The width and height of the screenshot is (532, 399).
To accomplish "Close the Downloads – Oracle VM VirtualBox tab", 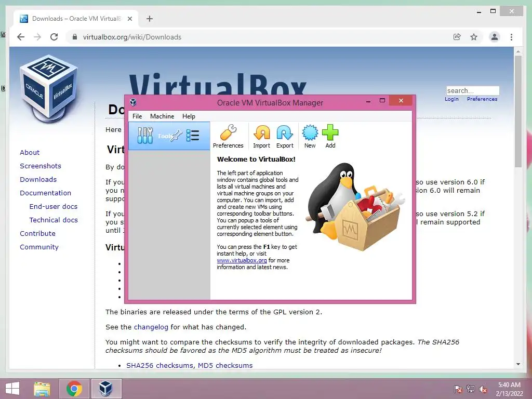I will pyautogui.click(x=129, y=19).
